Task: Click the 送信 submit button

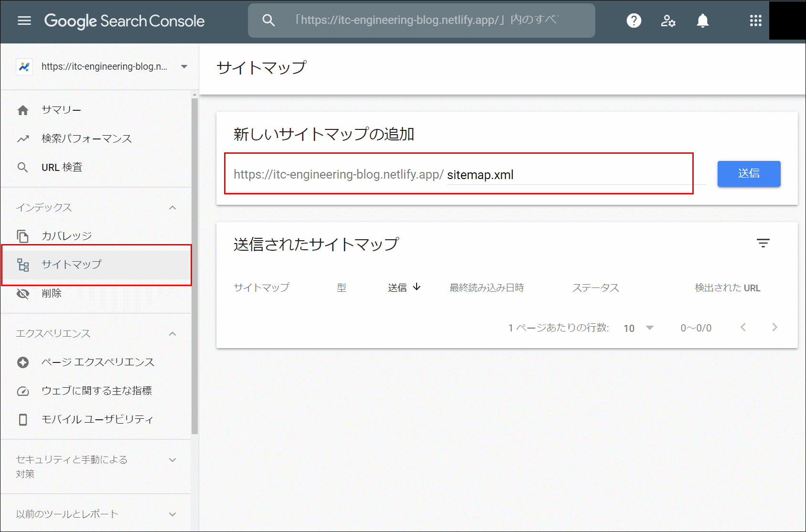Action: (x=749, y=173)
